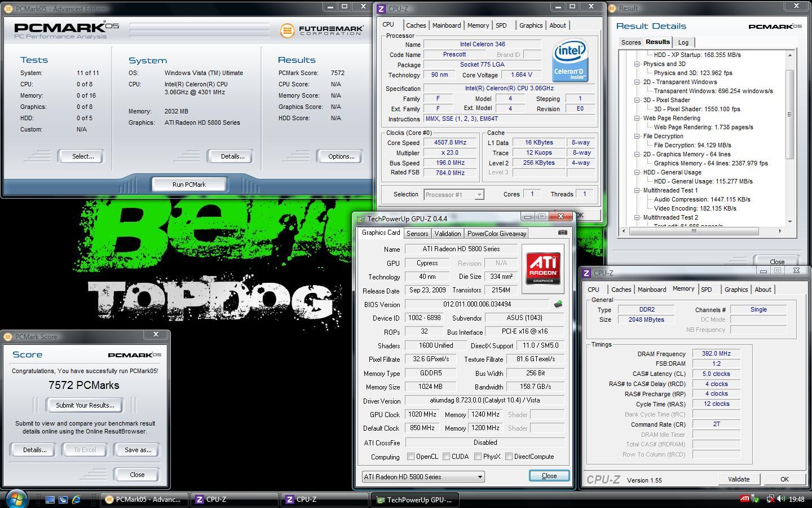Click the GPU-Z screenshot camera icon
The image size is (812, 508).
point(562,233)
